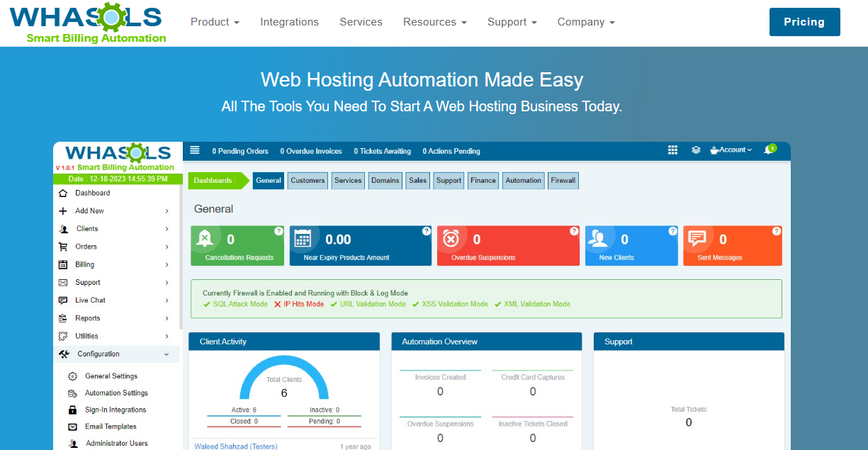Viewport: 868px width, 450px height.
Task: Click the layers stack icon
Action: point(696,150)
